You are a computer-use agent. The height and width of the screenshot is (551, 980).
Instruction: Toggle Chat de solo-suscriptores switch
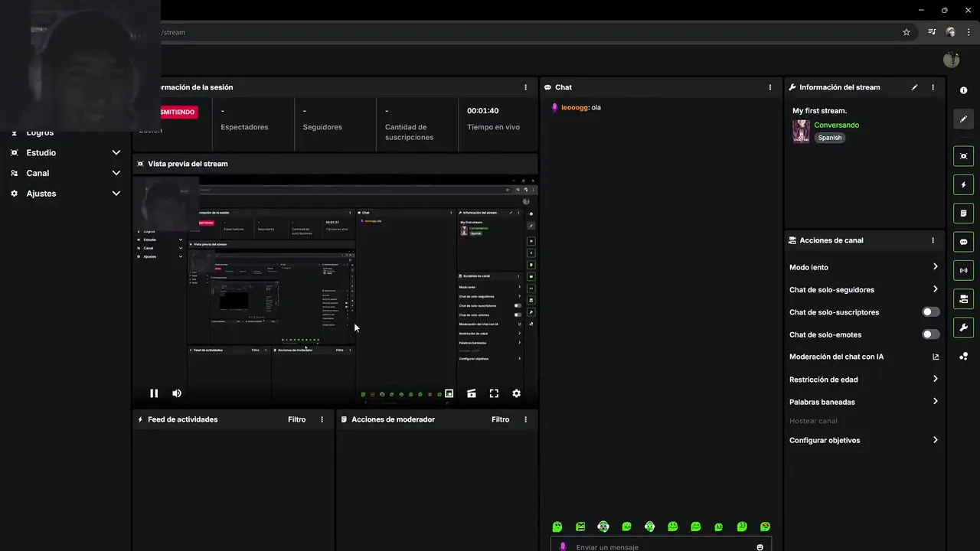(931, 312)
